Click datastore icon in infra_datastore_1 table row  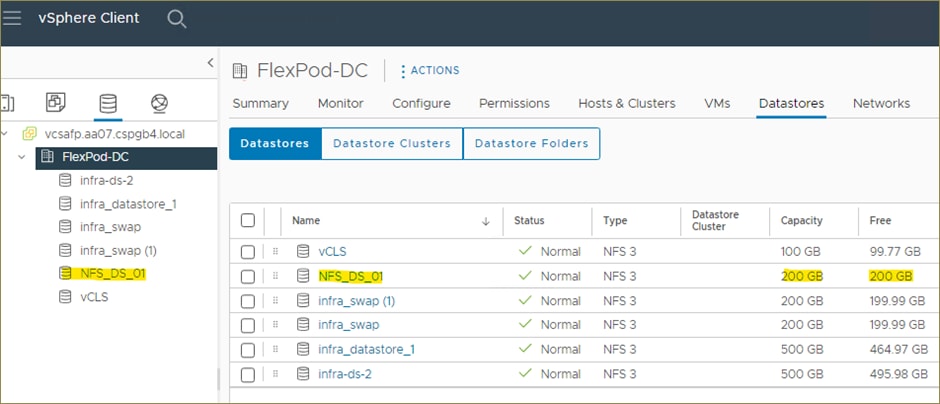303,349
